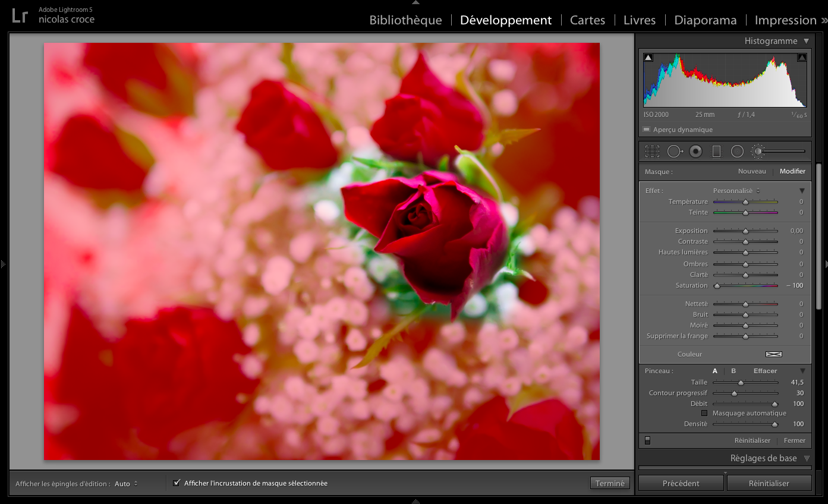Open the Couleur swatch picker

[x=773, y=354]
